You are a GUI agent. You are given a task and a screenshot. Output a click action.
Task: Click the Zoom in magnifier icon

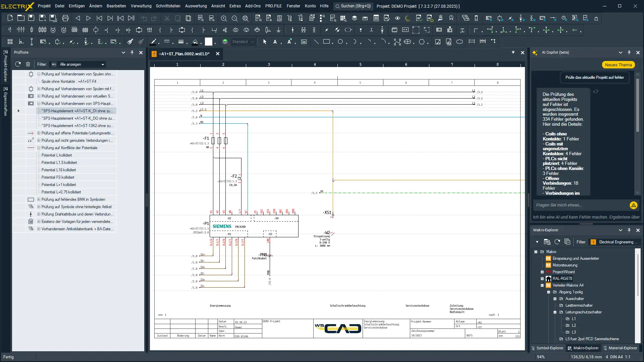[224, 18]
